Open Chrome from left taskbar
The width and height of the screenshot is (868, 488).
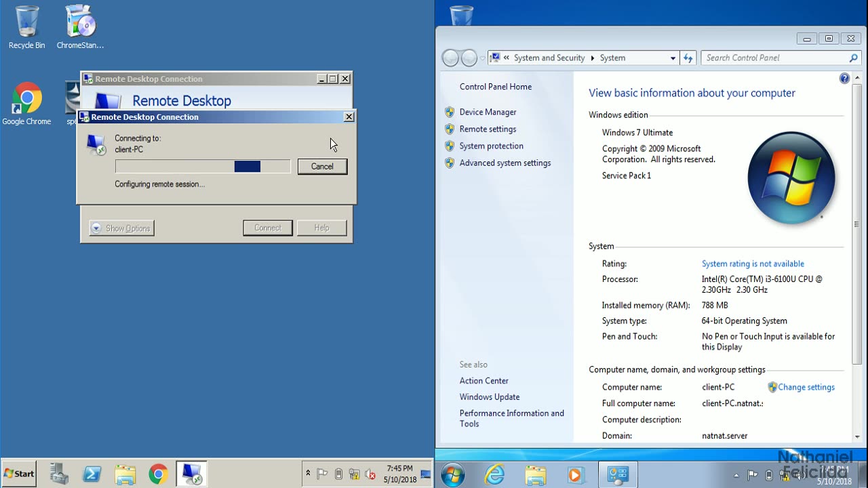click(x=158, y=474)
